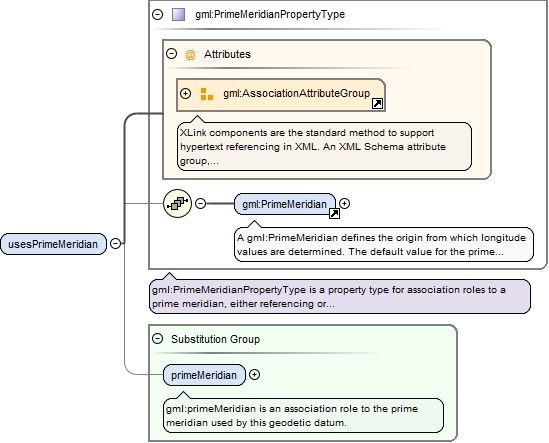
Task: Expand the gml:AssociationAttributeGroup node
Action: pos(185,94)
